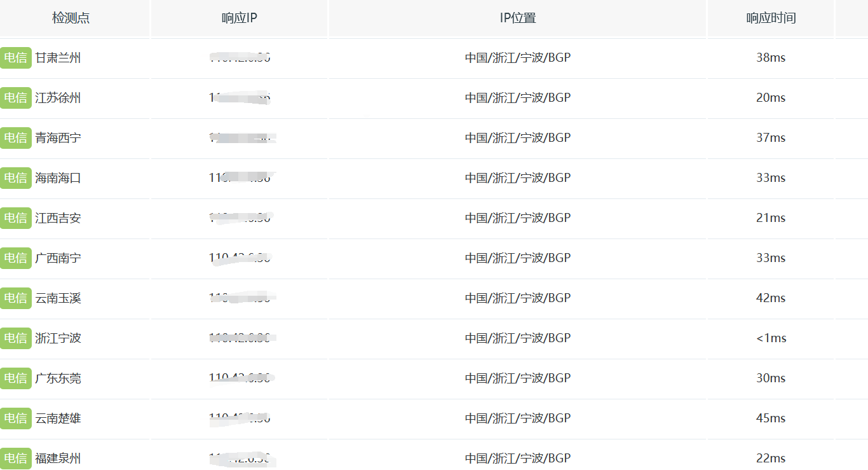Click the 电信 tag next to 江苏徐州
This screenshot has width=868, height=470.
pos(15,98)
